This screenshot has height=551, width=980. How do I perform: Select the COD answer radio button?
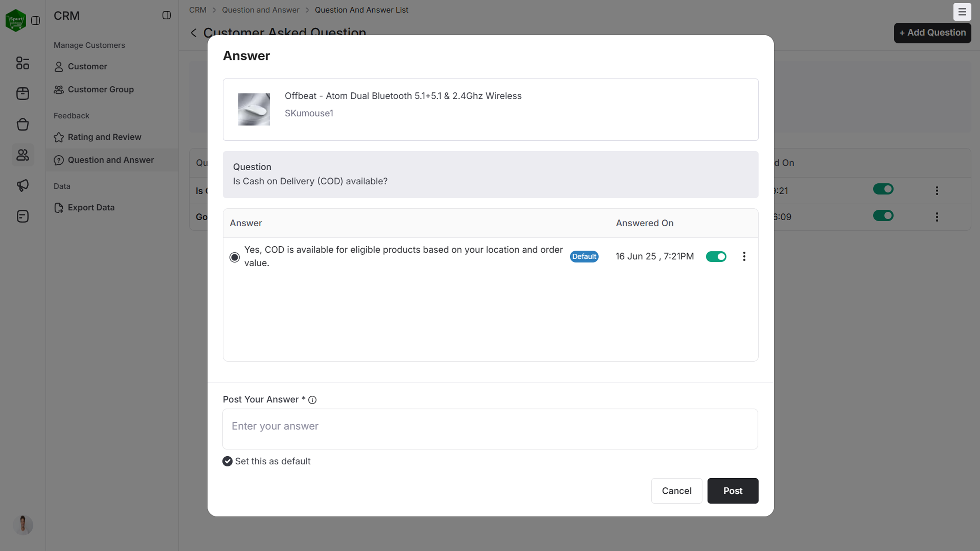click(235, 257)
